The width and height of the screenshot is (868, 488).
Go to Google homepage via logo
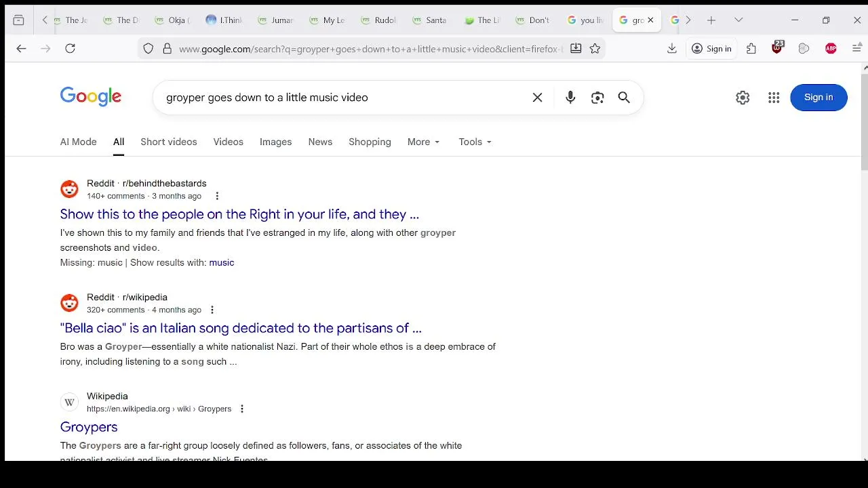(91, 97)
